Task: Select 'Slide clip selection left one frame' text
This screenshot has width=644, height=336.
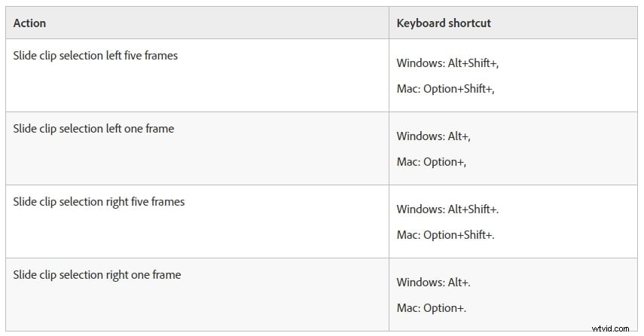Action: coord(93,129)
